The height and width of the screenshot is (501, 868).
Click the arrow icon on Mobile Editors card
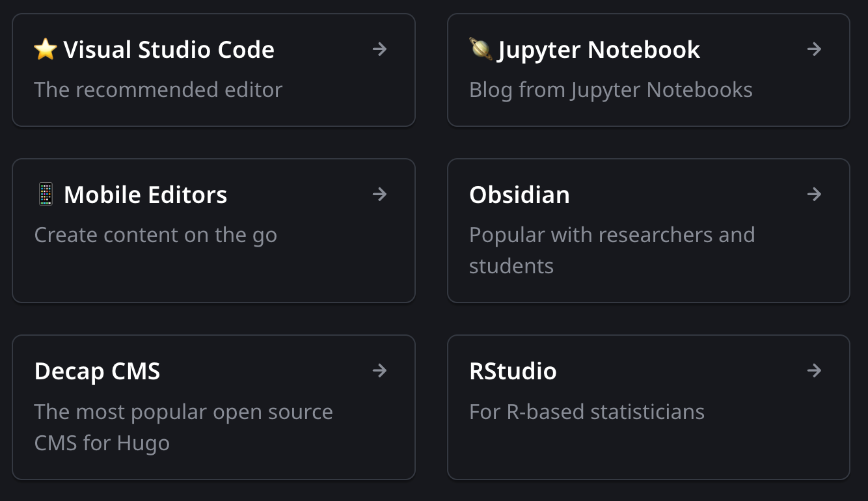point(380,194)
